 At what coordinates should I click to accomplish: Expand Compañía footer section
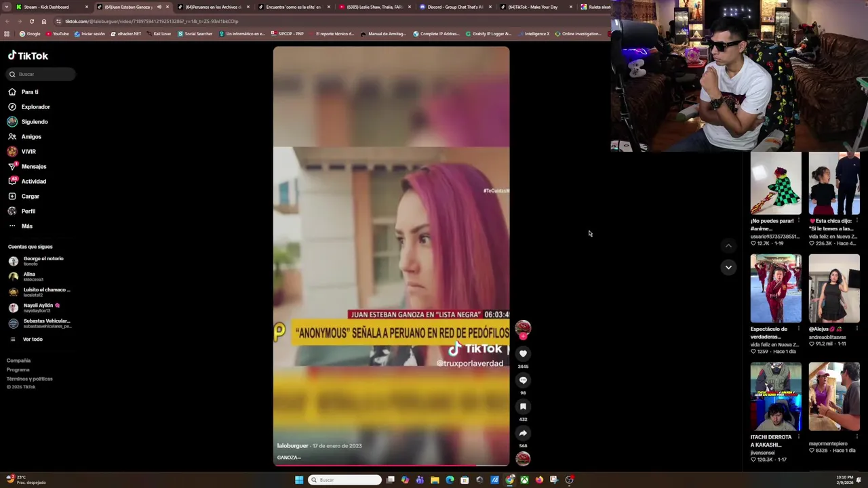pyautogui.click(x=18, y=361)
